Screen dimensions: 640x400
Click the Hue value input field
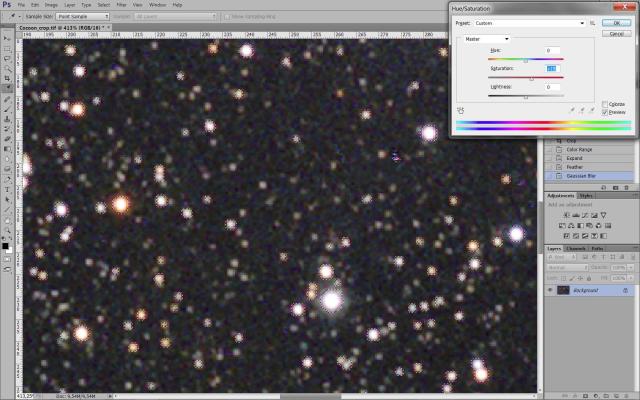click(x=554, y=50)
